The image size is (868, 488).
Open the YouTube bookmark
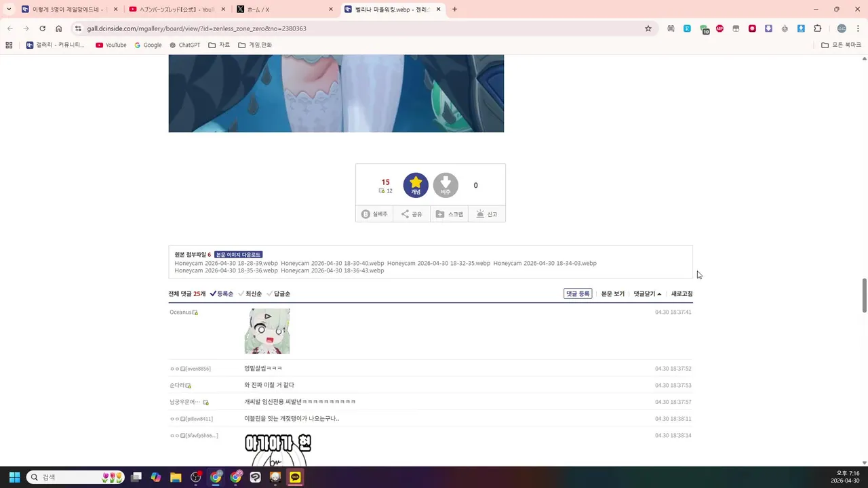[111, 45]
